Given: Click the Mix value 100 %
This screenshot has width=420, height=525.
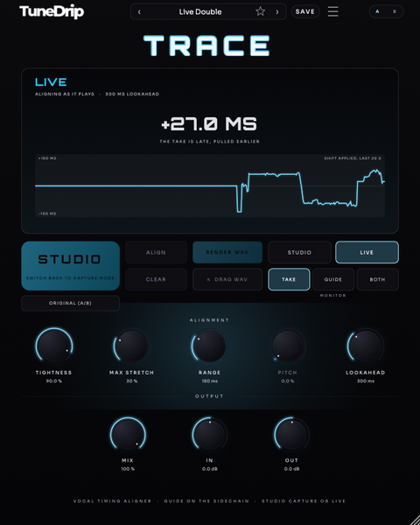Looking at the screenshot, I should point(128,469).
